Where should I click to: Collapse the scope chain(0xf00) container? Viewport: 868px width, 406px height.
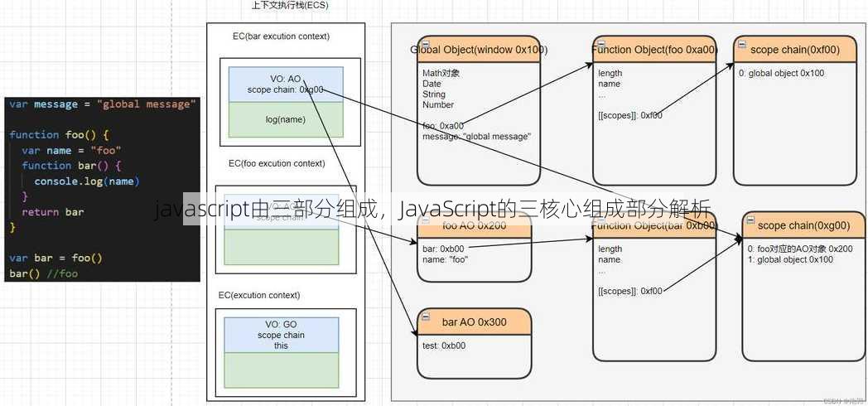tap(741, 44)
